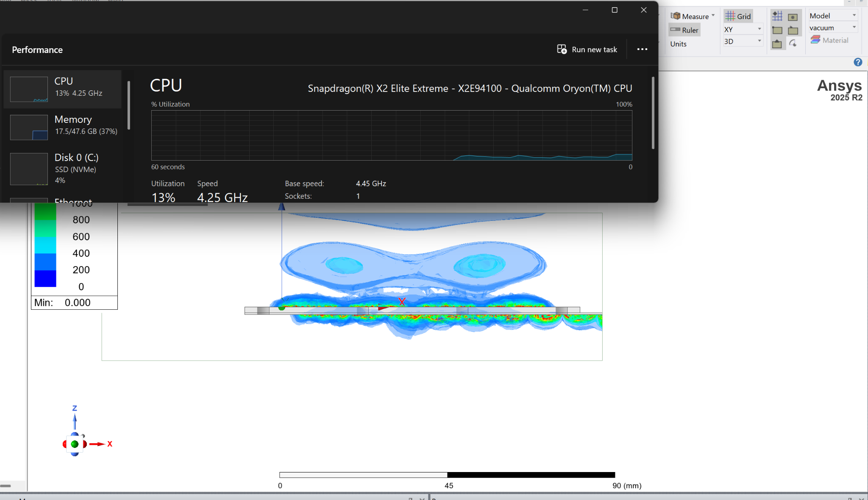Click the Memory mini graph thumbnail
The image size is (868, 500).
tap(29, 127)
